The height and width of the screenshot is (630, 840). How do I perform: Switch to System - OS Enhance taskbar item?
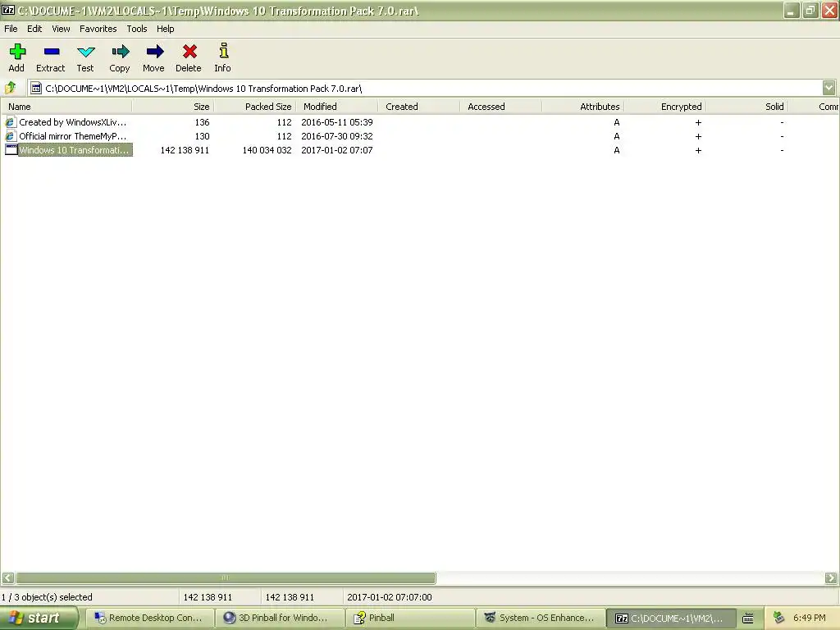(541, 618)
